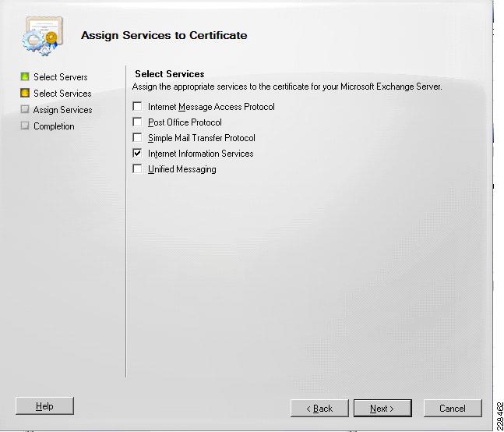Tick Simple Mail Transfer Protocol checkbox
504x432 pixels.
[x=137, y=138]
